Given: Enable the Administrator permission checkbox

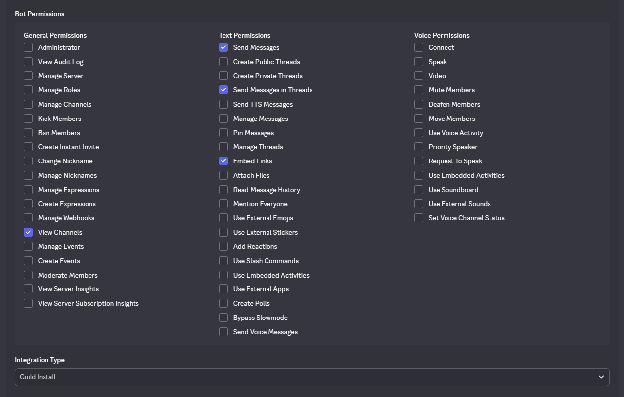Looking at the screenshot, I should click(x=28, y=47).
